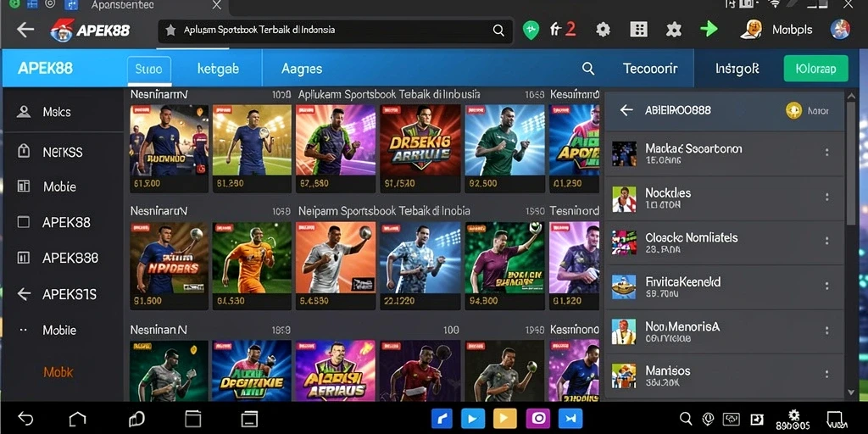Open the APEK88 sidebar item with square icon
Screen dimensions: 868x434
tap(62, 223)
